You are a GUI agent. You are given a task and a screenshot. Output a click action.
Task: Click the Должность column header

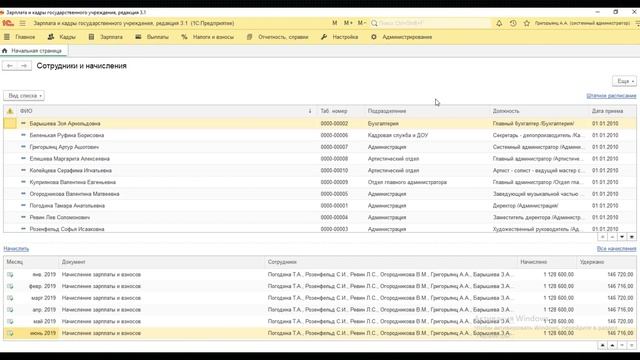click(540, 111)
